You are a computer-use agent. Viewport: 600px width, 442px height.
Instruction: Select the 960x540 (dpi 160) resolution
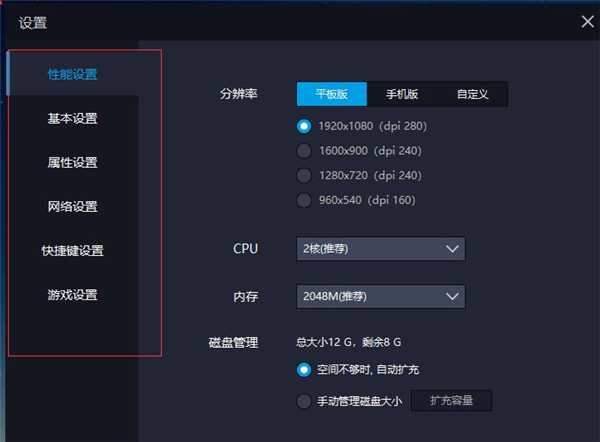304,200
